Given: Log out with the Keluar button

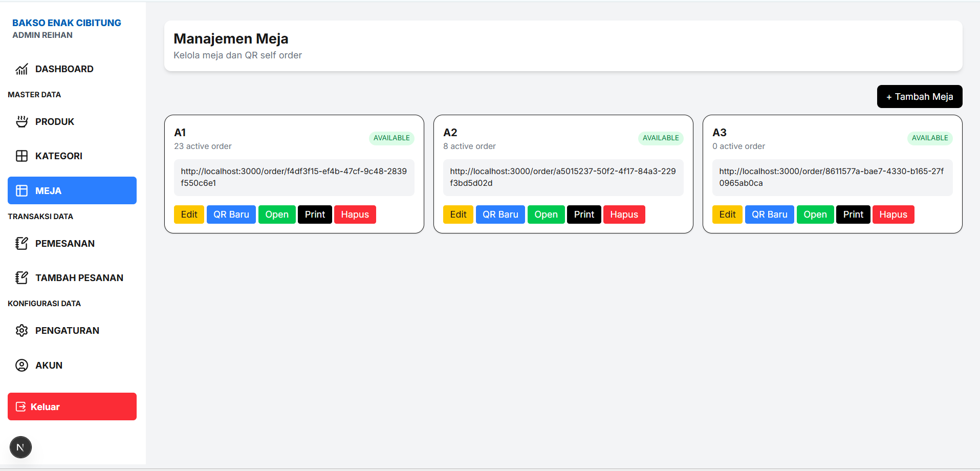Looking at the screenshot, I should tap(72, 406).
